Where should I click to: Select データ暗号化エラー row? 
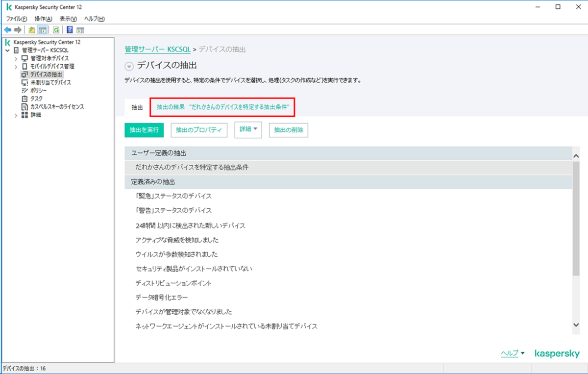click(x=348, y=298)
